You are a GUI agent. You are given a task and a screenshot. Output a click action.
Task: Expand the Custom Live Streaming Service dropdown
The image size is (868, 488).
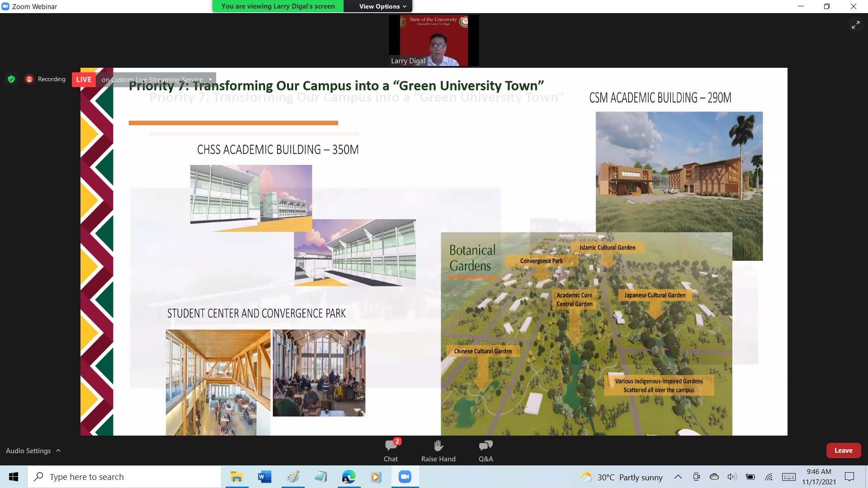[x=210, y=79]
